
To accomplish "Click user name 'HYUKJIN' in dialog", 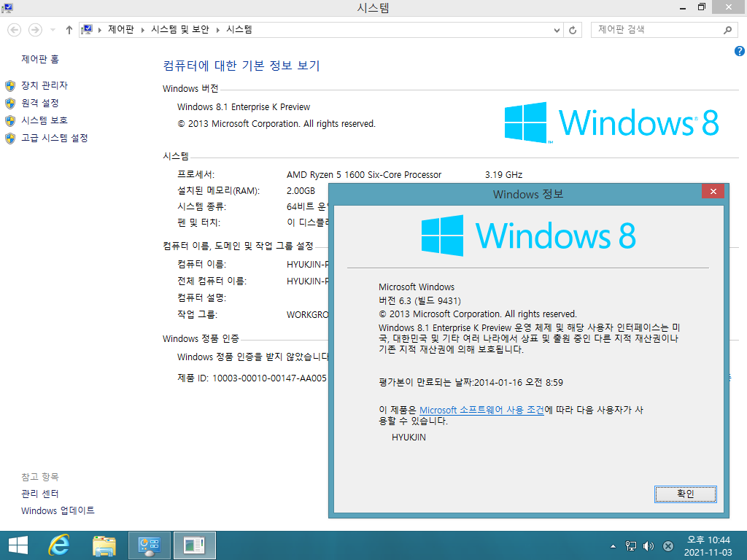I will click(x=409, y=437).
